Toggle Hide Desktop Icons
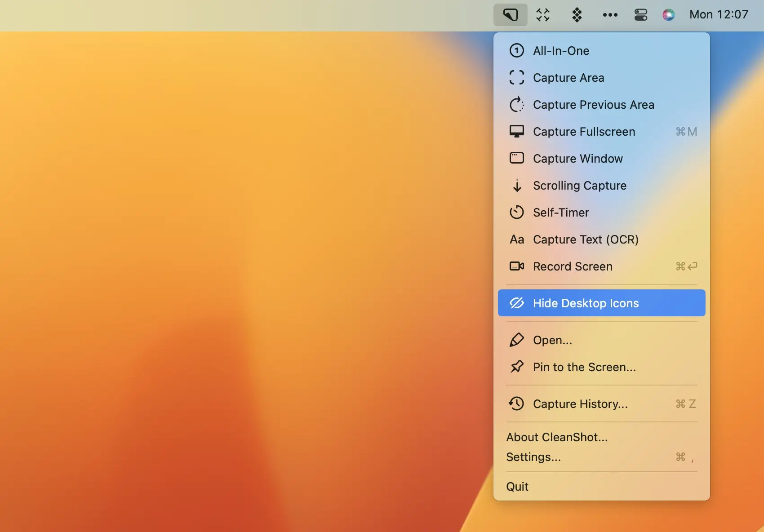Screen dimensions: 764x532 click(x=602, y=303)
